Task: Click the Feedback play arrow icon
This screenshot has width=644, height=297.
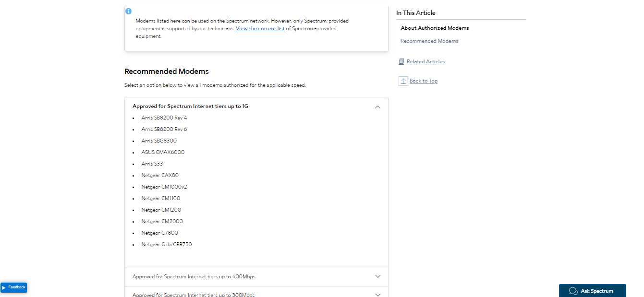Action: point(4,287)
